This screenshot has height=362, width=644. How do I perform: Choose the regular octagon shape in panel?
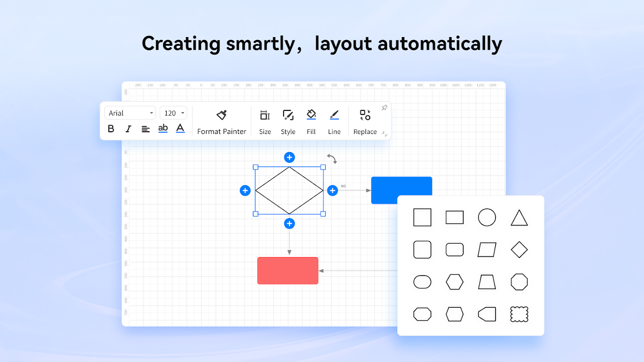point(519,282)
